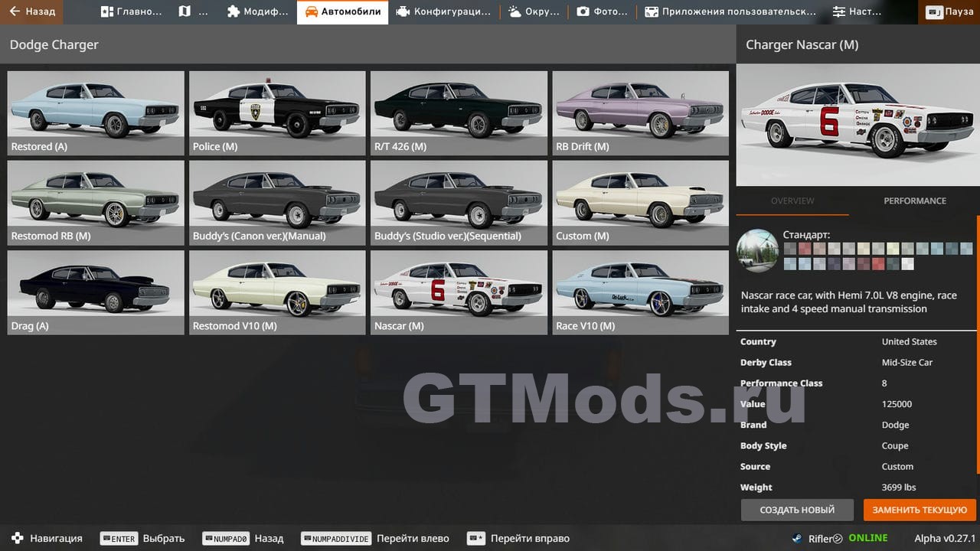Select the Restored (A) configuration

click(96, 113)
